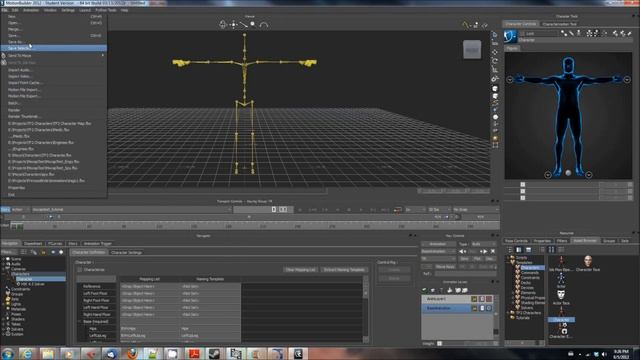Expand the TF2 Characters folder

(x=508, y=313)
